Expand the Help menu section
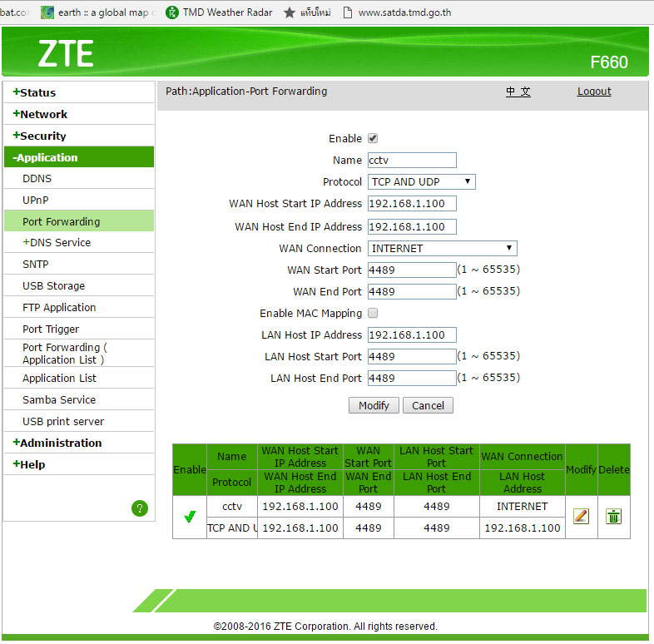This screenshot has height=644, width=654. [29, 464]
